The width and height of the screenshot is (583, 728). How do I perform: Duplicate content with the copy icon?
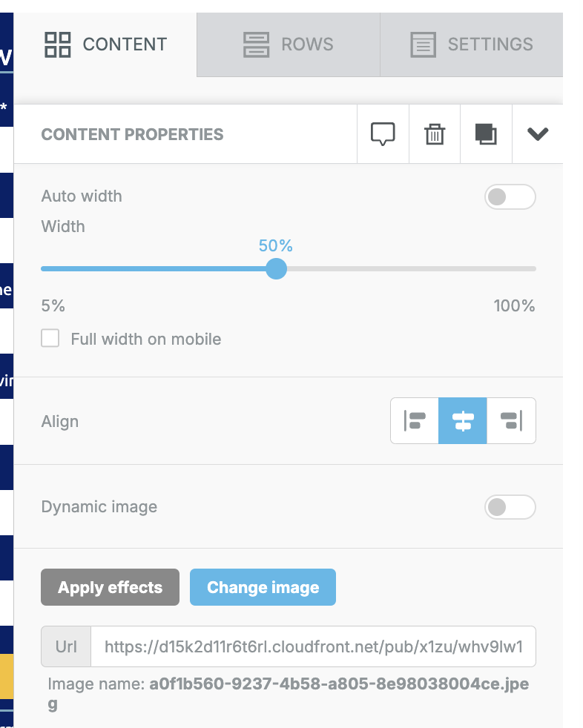(x=486, y=134)
